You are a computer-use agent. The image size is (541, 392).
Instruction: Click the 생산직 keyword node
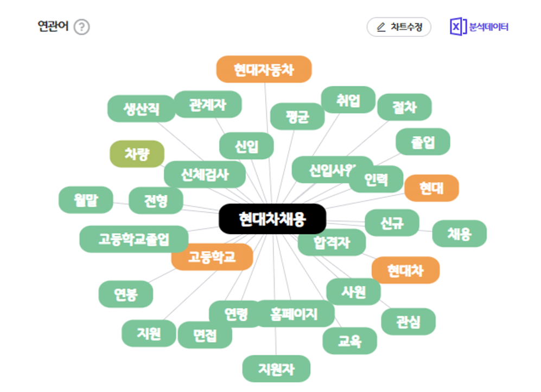pos(142,108)
